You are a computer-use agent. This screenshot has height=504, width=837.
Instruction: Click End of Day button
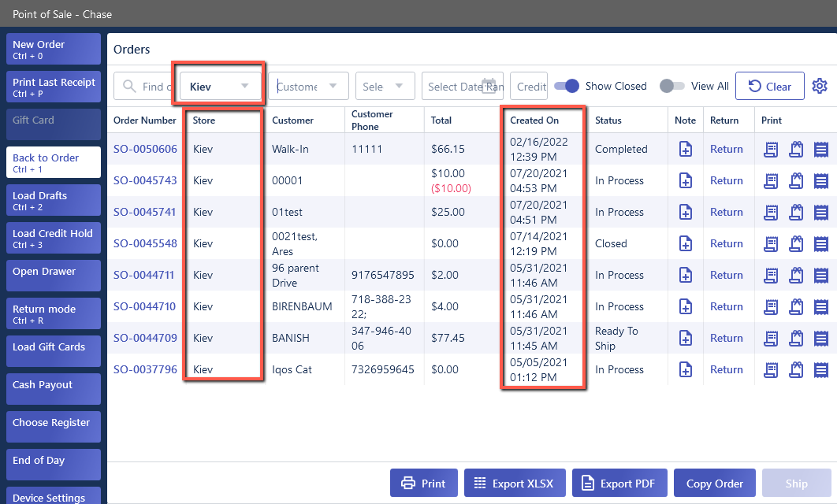coord(54,465)
